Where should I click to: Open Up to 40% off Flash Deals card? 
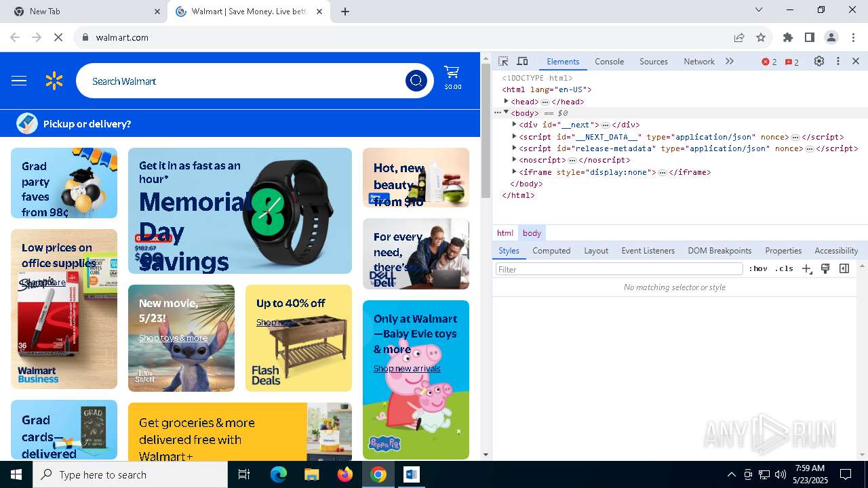(298, 338)
